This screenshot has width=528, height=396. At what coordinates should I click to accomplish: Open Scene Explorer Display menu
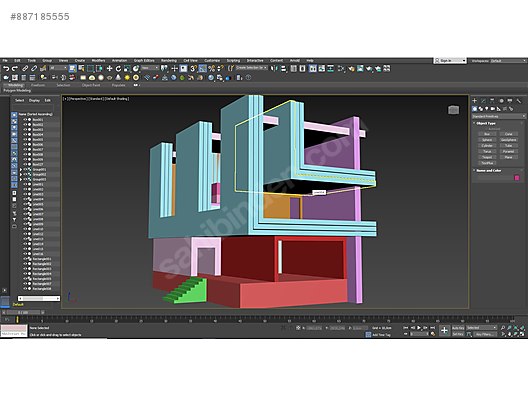pos(34,100)
